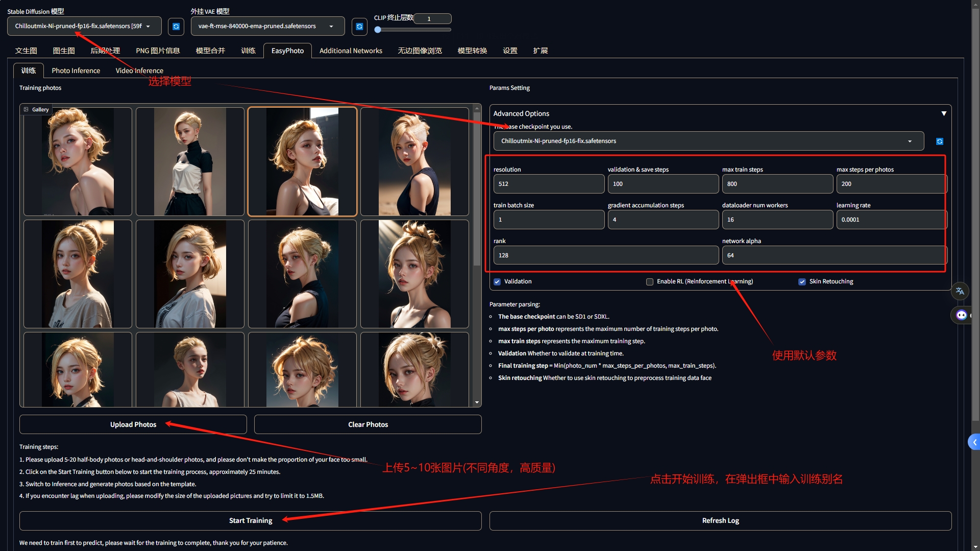Image resolution: width=980 pixels, height=551 pixels.
Task: Open the Additional Networks tab
Action: (351, 51)
